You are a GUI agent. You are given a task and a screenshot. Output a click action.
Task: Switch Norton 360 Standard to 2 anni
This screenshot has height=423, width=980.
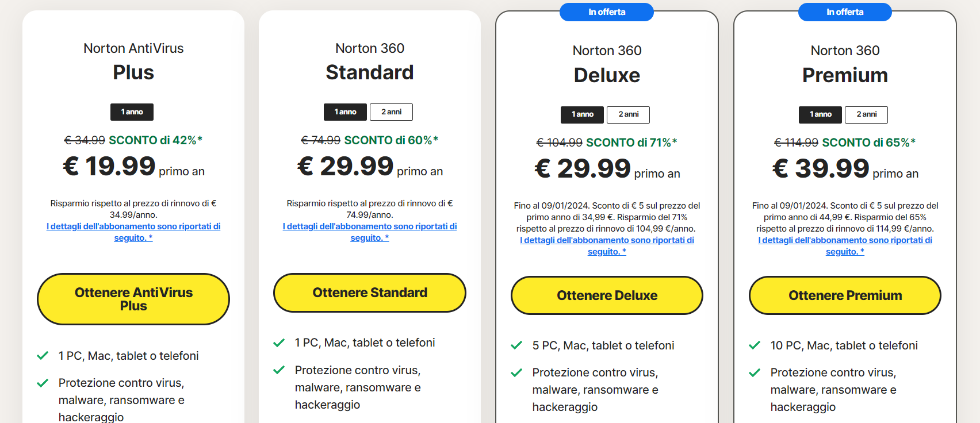391,112
